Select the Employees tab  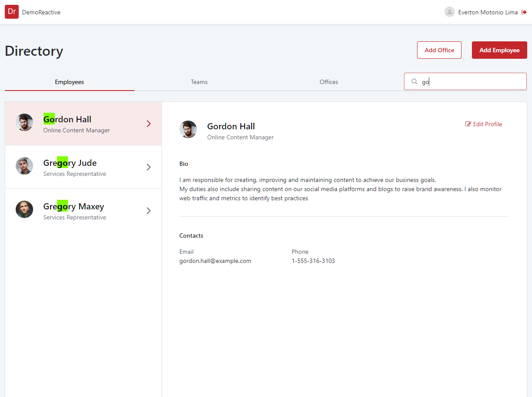tap(69, 82)
